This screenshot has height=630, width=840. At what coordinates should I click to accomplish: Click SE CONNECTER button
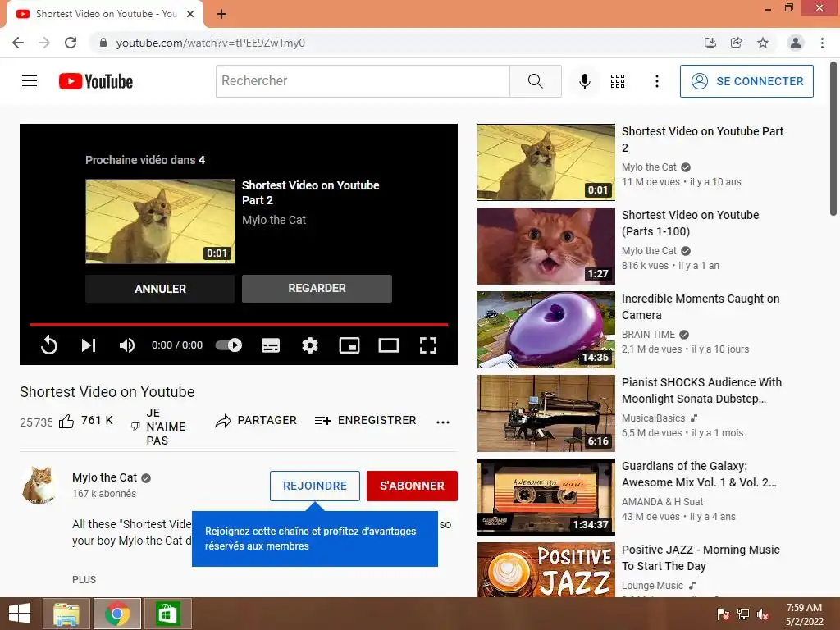click(x=746, y=81)
